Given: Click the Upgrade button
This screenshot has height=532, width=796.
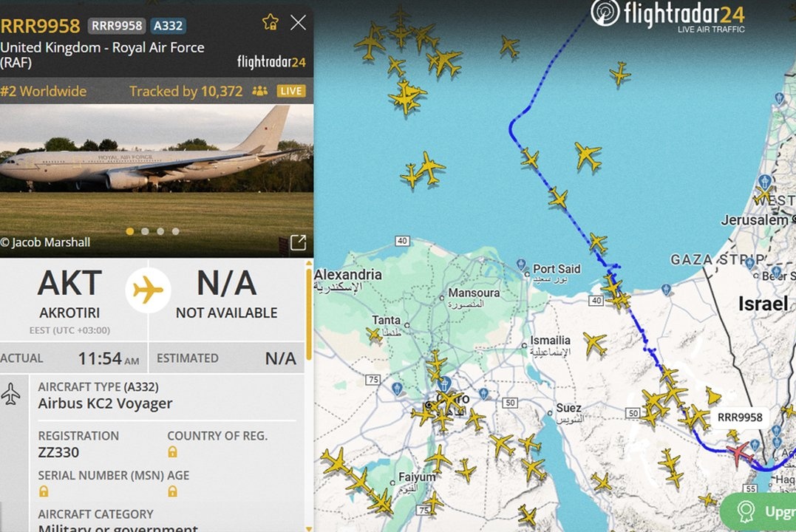Looking at the screenshot, I should [x=759, y=512].
